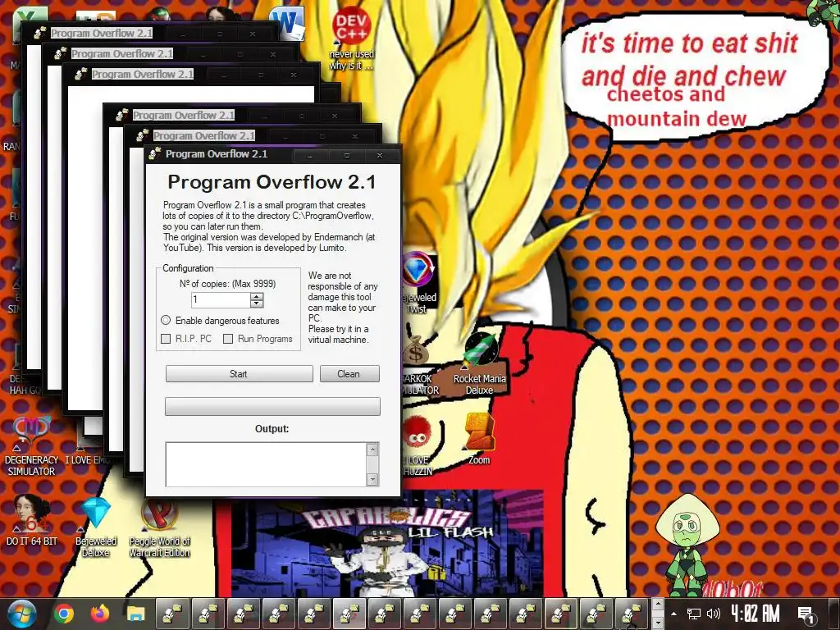Open File Explorer from the taskbar
840x630 pixels.
pos(135,614)
